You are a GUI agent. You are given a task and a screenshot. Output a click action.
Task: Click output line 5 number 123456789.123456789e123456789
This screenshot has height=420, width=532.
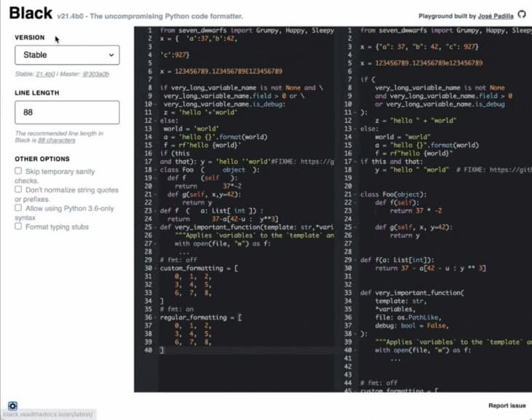(x=429, y=63)
